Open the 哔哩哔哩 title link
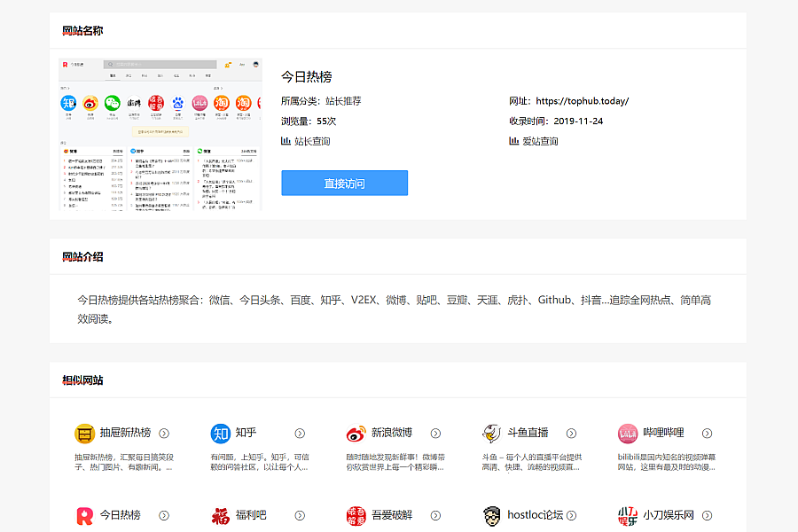This screenshot has height=532, width=798. 663,433
